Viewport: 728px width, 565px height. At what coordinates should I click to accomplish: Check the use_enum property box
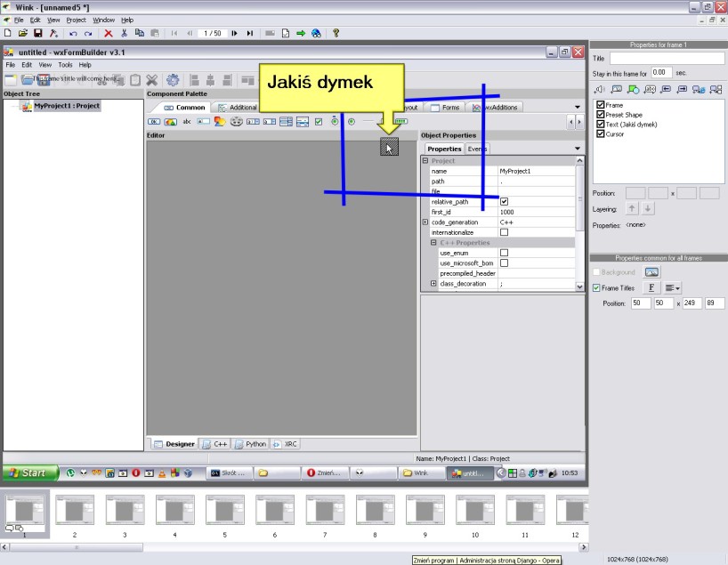click(505, 253)
